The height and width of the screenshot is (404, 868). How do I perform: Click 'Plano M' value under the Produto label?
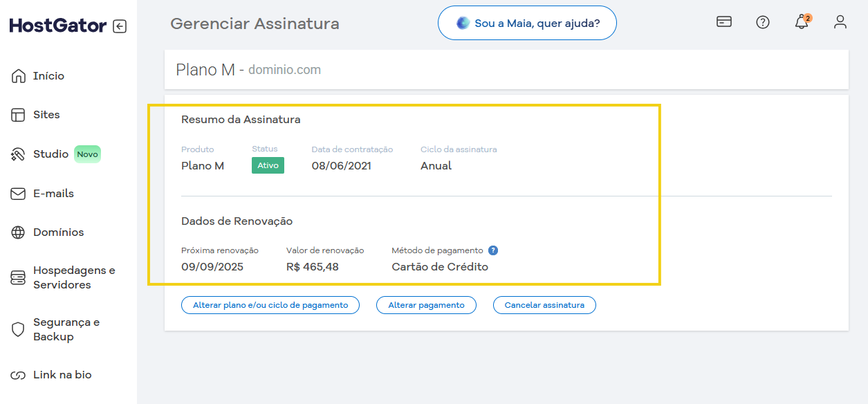[x=203, y=166]
